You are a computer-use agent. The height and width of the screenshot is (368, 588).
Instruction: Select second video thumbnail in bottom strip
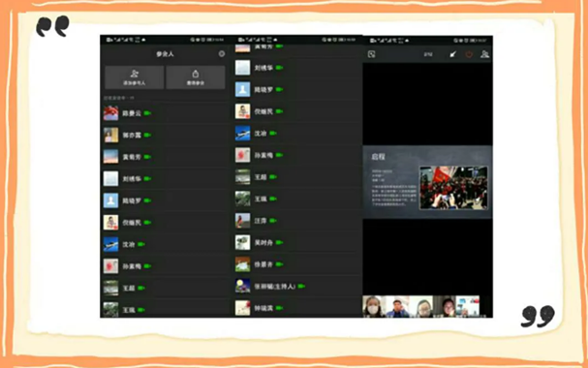397,307
